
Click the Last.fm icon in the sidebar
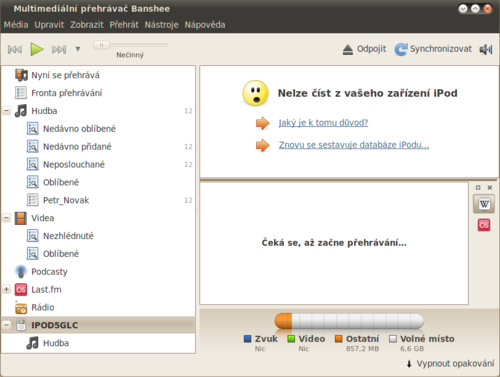[21, 290]
